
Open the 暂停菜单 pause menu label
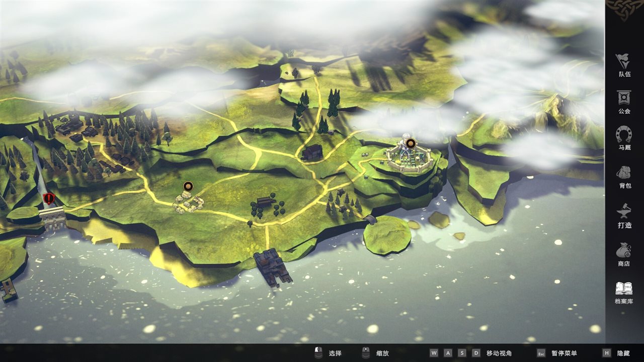(565, 353)
